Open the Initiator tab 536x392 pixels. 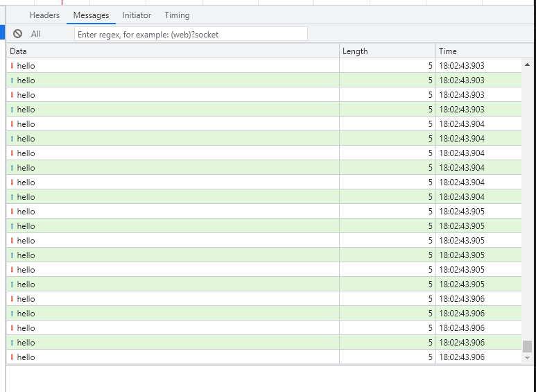[137, 15]
